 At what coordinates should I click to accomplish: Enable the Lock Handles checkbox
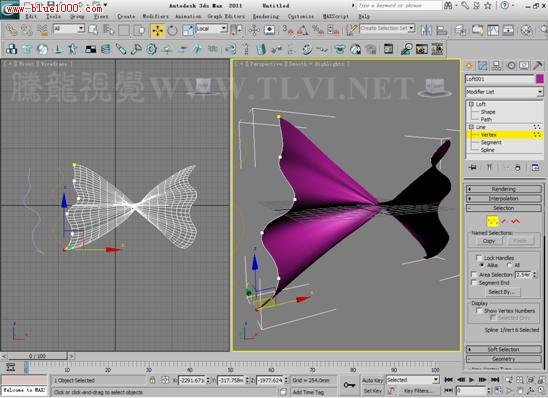tap(479, 258)
